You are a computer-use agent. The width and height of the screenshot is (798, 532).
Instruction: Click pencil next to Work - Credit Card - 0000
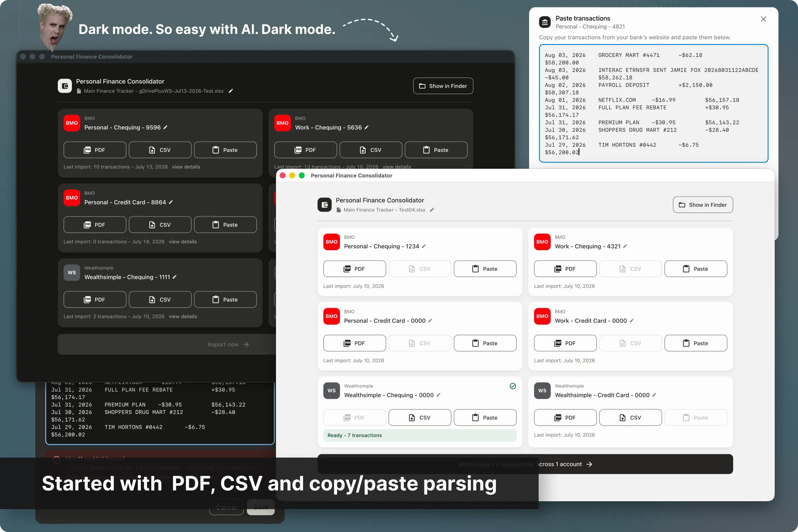632,321
